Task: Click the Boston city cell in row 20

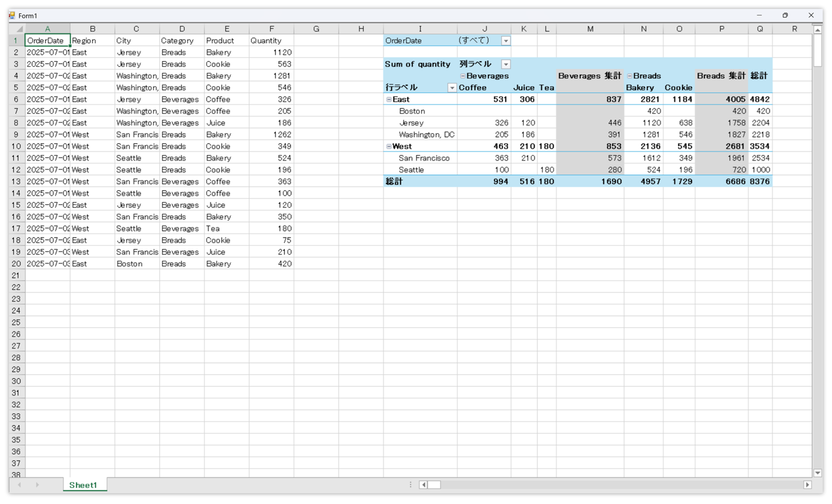Action: click(137, 264)
